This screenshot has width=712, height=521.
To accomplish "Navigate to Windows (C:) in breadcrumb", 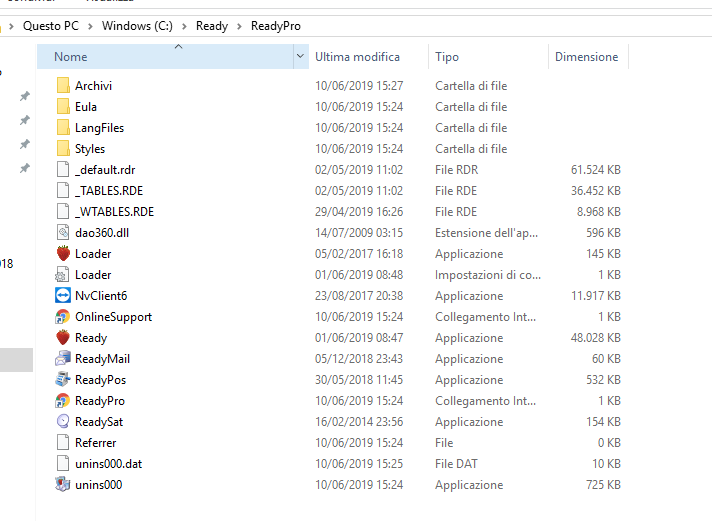I will tap(137, 26).
